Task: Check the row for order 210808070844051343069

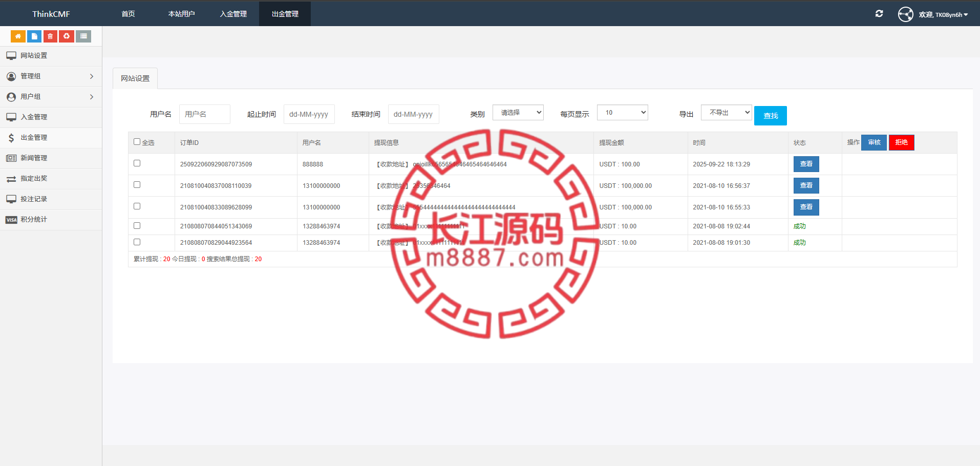Action: [137, 226]
